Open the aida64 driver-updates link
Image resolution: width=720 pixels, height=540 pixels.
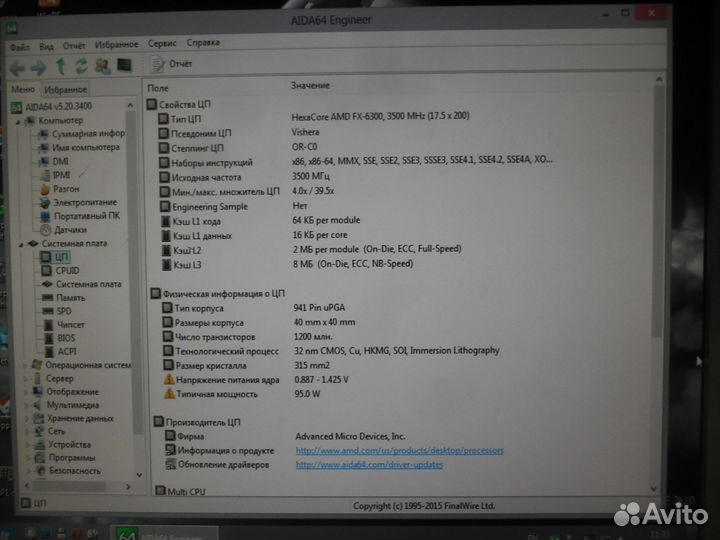[369, 465]
